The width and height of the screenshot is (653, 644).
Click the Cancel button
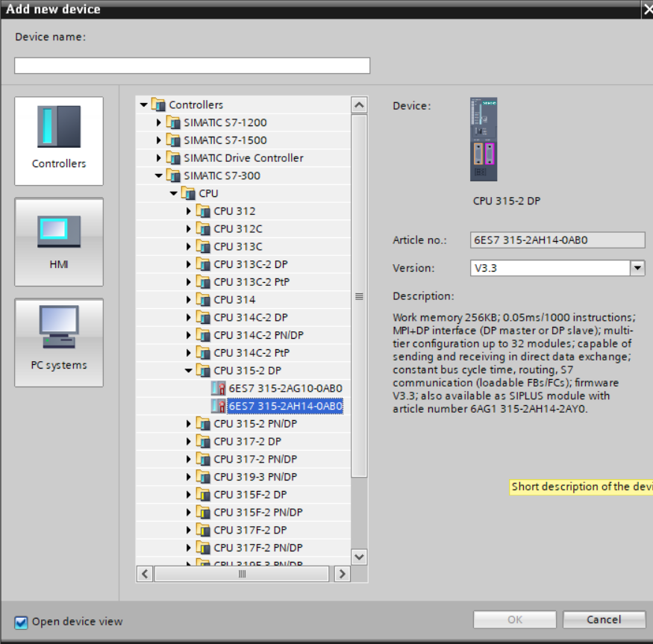pos(604,619)
